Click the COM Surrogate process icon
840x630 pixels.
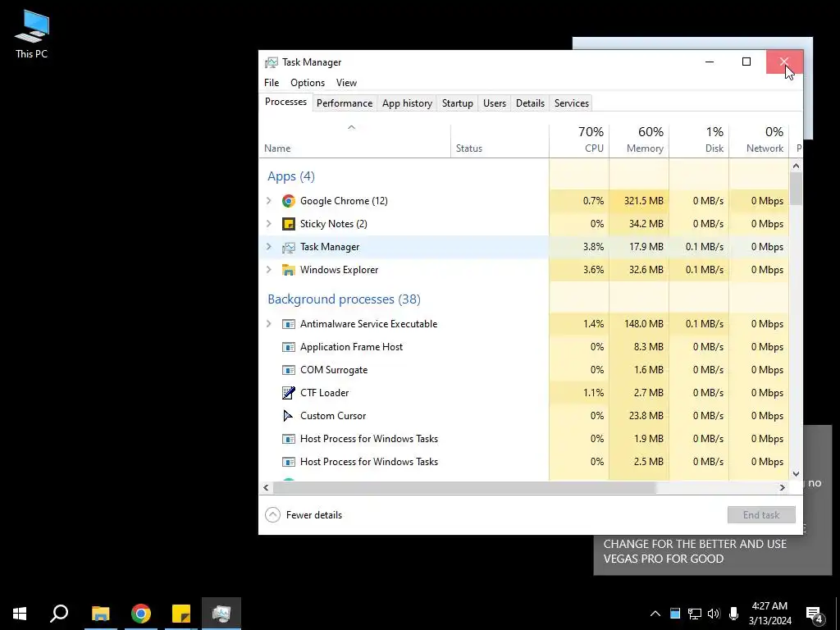point(288,370)
